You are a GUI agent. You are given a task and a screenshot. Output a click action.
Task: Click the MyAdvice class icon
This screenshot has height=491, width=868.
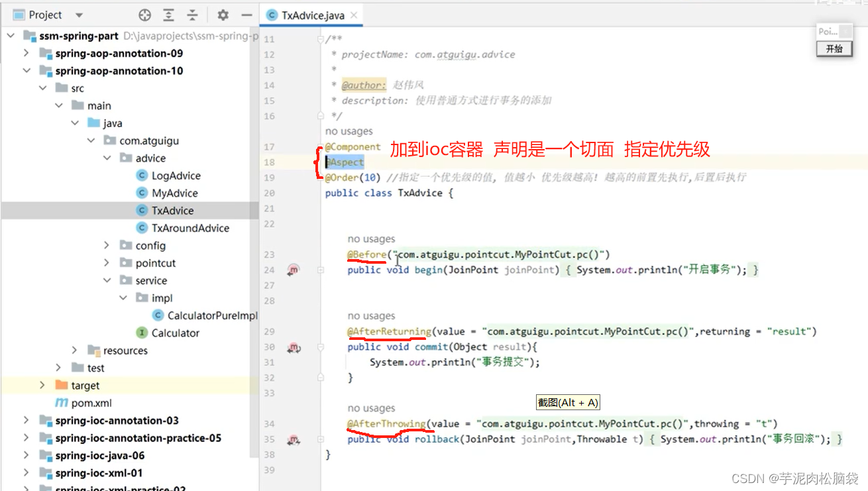[x=141, y=193]
